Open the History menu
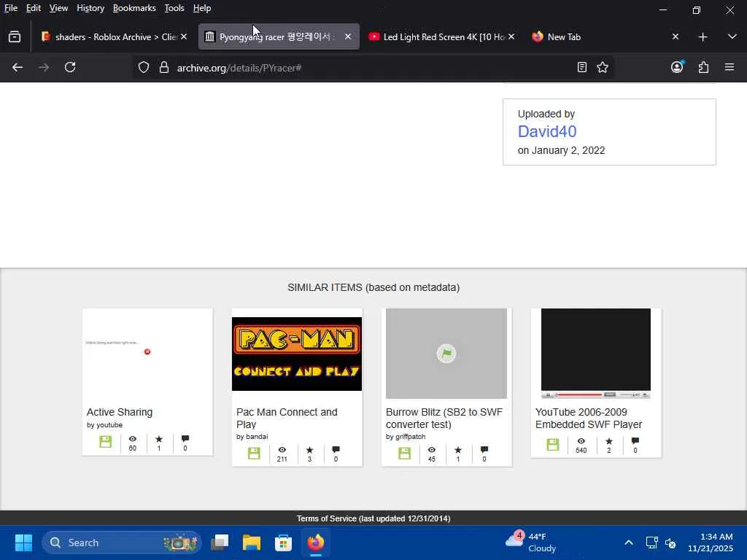747x560 pixels. pyautogui.click(x=90, y=8)
